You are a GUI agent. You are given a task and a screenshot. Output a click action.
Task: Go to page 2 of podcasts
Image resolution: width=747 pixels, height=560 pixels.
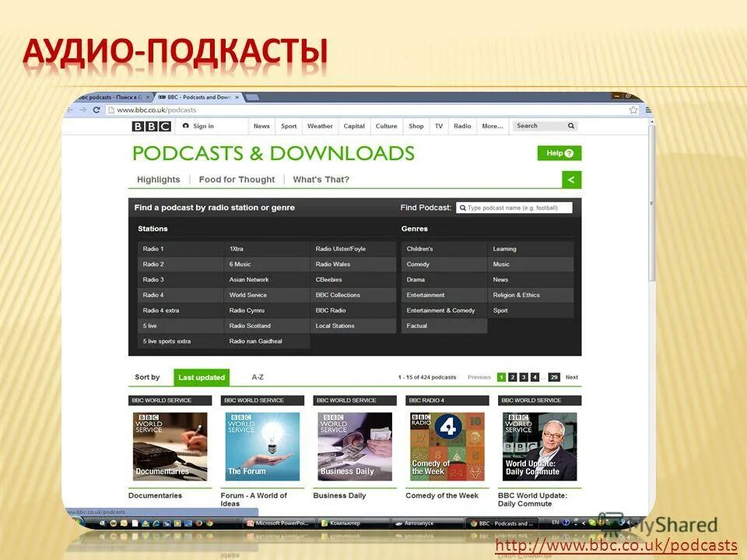click(x=512, y=377)
